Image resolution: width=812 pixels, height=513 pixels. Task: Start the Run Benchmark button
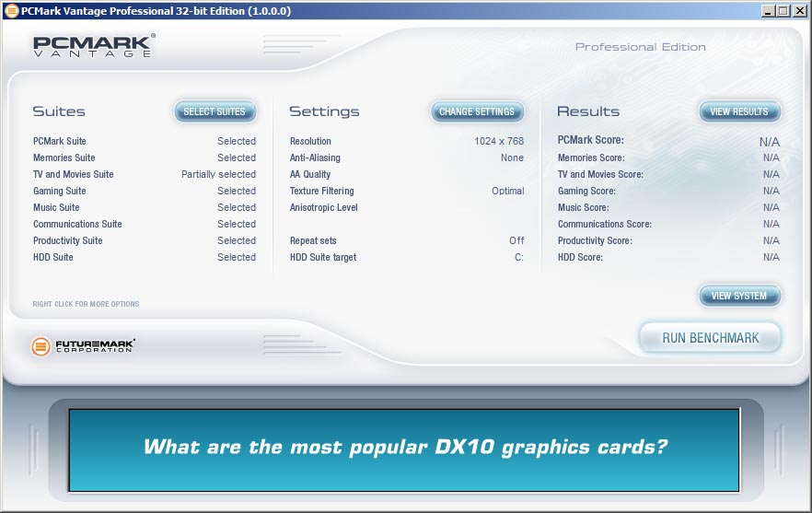[x=710, y=338]
